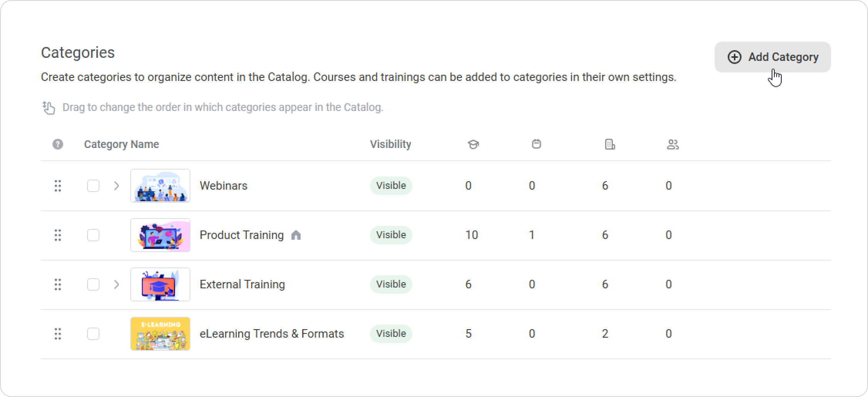This screenshot has height=397, width=868.
Task: Click the home icon next to Product Training
Action: pyautogui.click(x=296, y=235)
